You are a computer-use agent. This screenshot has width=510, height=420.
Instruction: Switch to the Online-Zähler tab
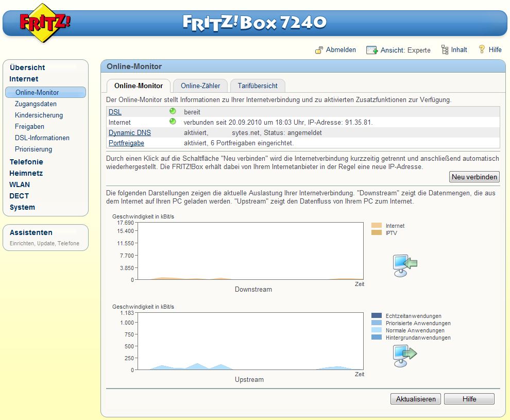tap(200, 86)
